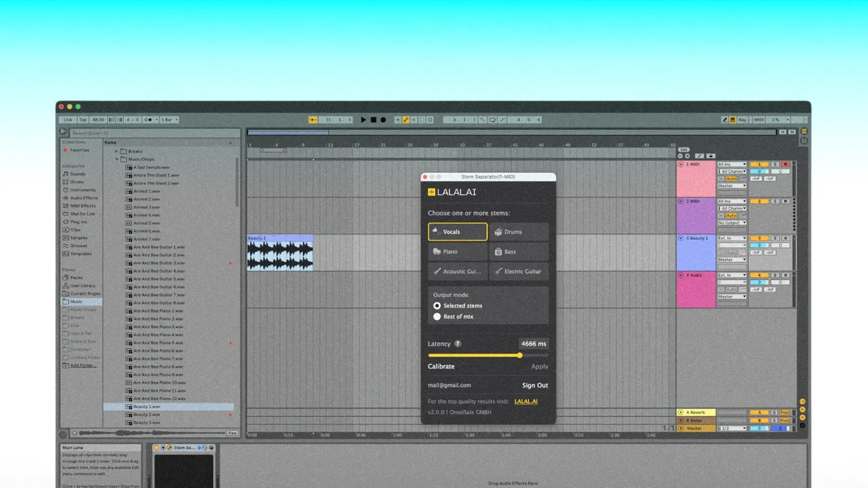The height and width of the screenshot is (488, 868).
Task: Select the Piano stem icon
Action: 437,251
